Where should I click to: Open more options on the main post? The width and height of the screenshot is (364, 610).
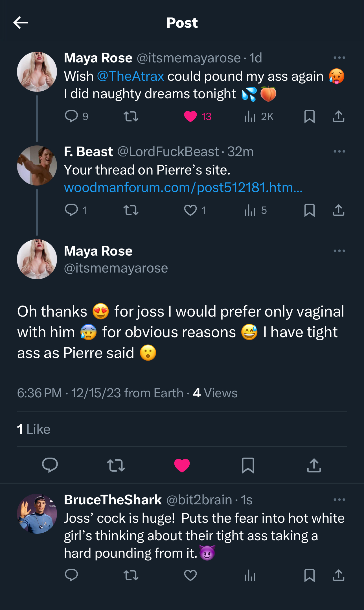coord(339,251)
